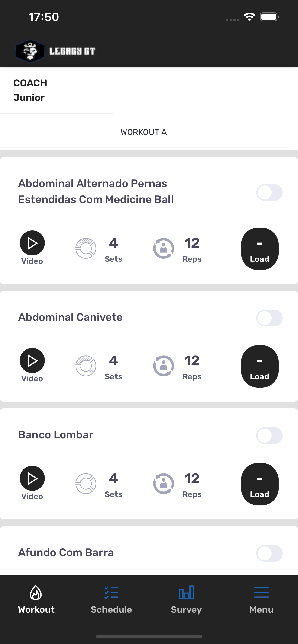Enable the Banco Lombar toggle

tap(269, 436)
